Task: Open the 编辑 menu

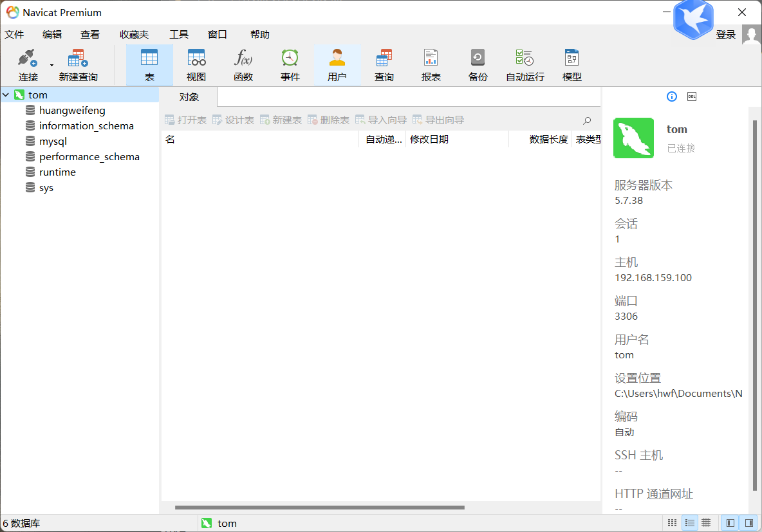Action: click(x=52, y=35)
